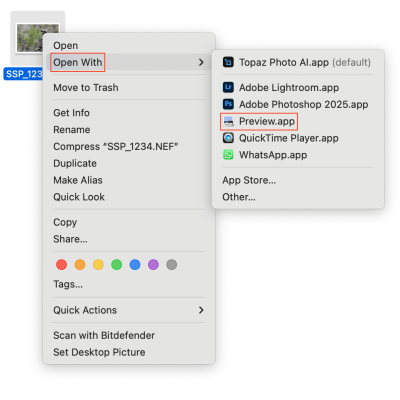400x400 pixels.
Task: Click the Adobe Photoshop 2025 icon
Action: 228,104
